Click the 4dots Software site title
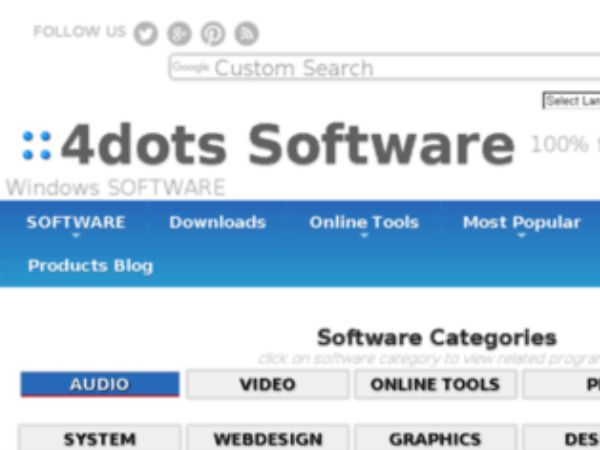The height and width of the screenshot is (450, 600). [287, 145]
